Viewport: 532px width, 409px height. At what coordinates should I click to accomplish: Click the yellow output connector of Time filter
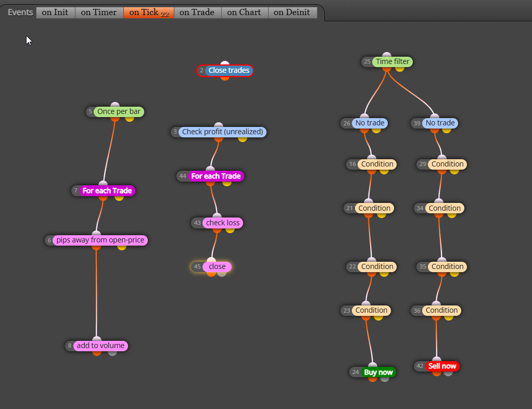(x=400, y=68)
